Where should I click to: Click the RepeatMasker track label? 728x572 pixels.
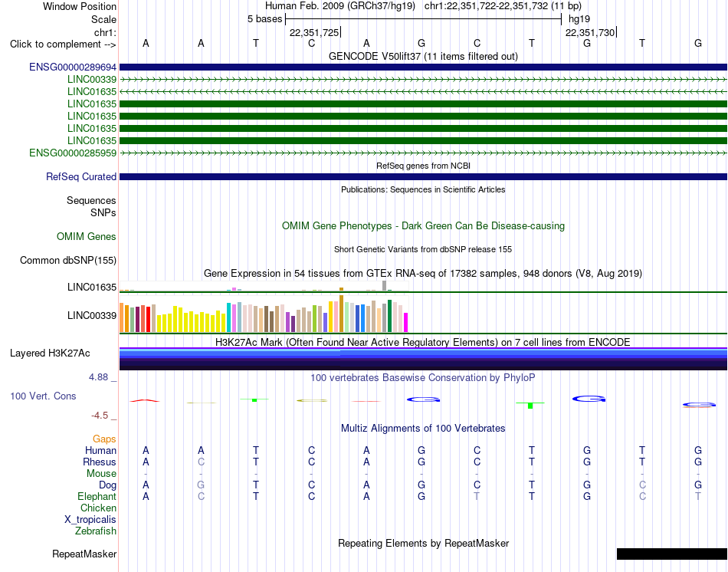(x=84, y=554)
